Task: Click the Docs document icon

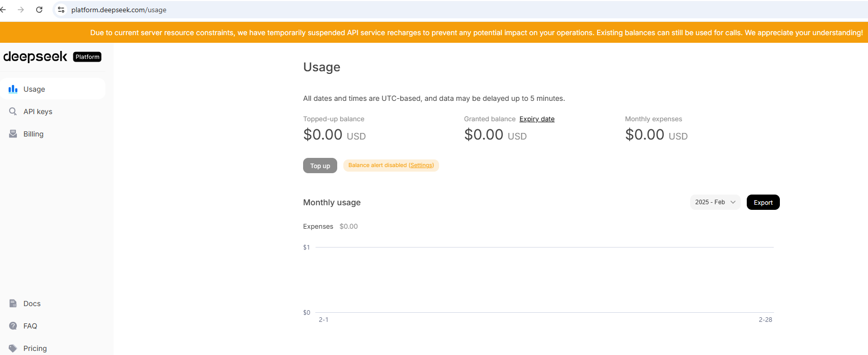Action: pos(13,304)
